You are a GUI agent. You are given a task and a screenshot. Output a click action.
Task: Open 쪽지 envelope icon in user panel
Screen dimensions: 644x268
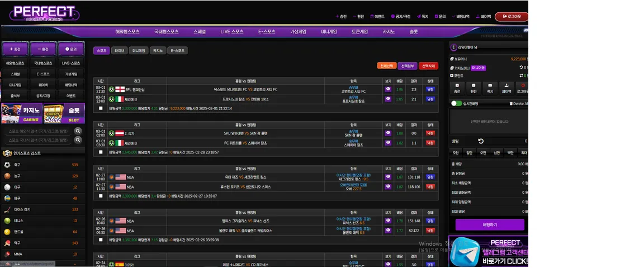(490, 88)
